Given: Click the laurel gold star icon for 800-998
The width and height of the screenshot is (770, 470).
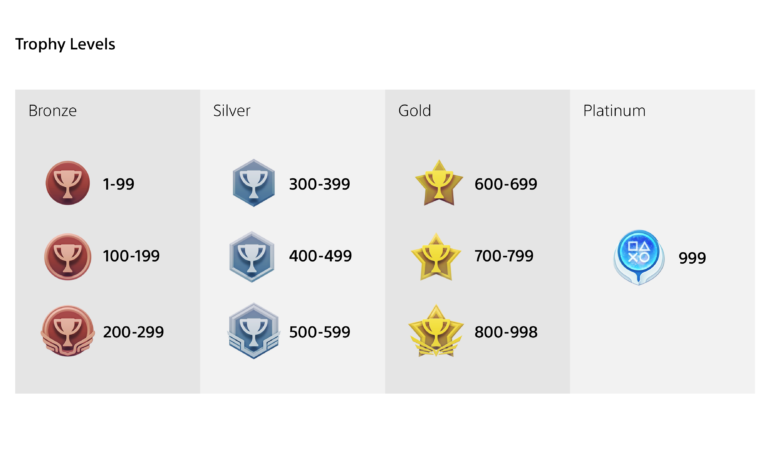Looking at the screenshot, I should click(x=437, y=332).
